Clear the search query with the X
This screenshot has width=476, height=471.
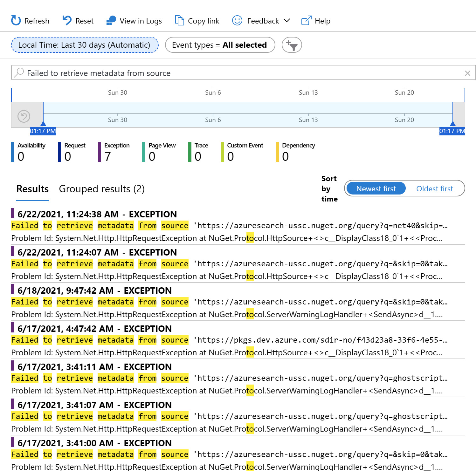click(x=468, y=73)
